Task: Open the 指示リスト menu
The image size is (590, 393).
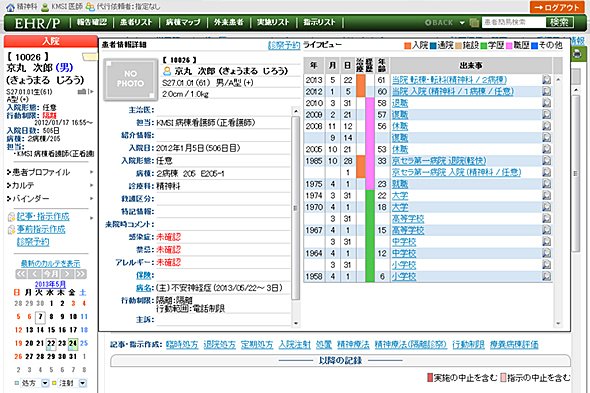Action: click(x=319, y=23)
